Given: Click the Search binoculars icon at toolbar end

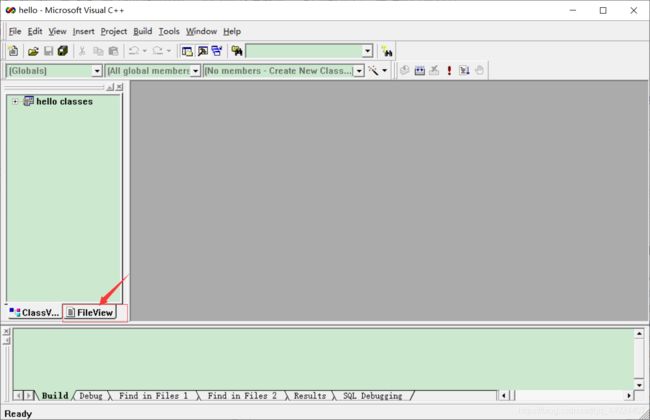Looking at the screenshot, I should point(387,51).
